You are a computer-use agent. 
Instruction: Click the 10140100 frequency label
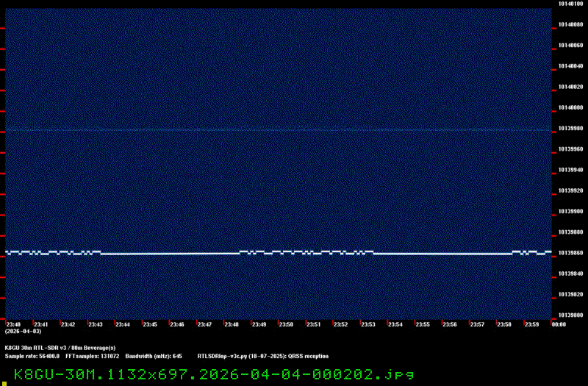(x=571, y=4)
